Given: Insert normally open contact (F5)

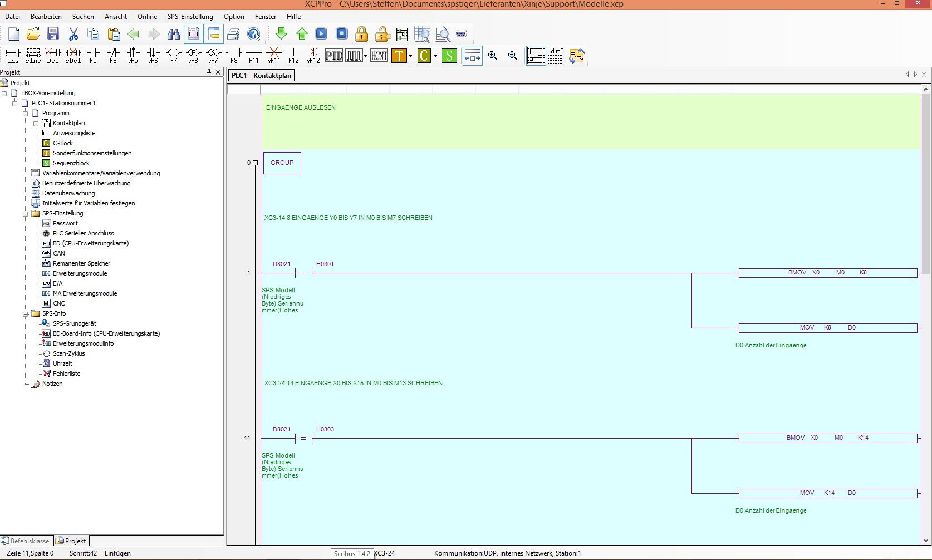Looking at the screenshot, I should 94,55.
